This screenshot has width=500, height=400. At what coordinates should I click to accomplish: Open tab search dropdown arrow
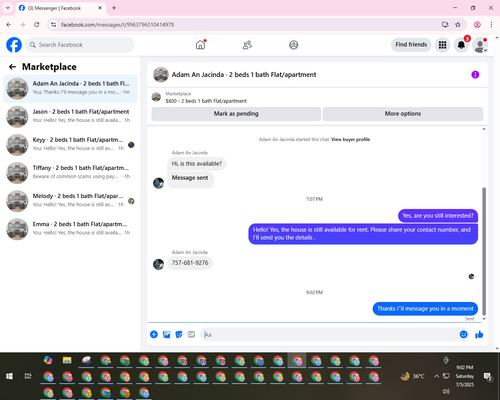pos(8,8)
